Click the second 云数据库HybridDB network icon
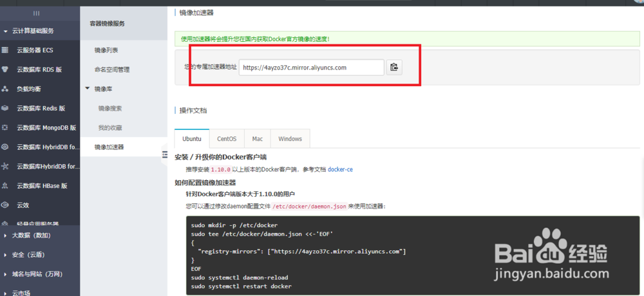 click(x=5, y=166)
